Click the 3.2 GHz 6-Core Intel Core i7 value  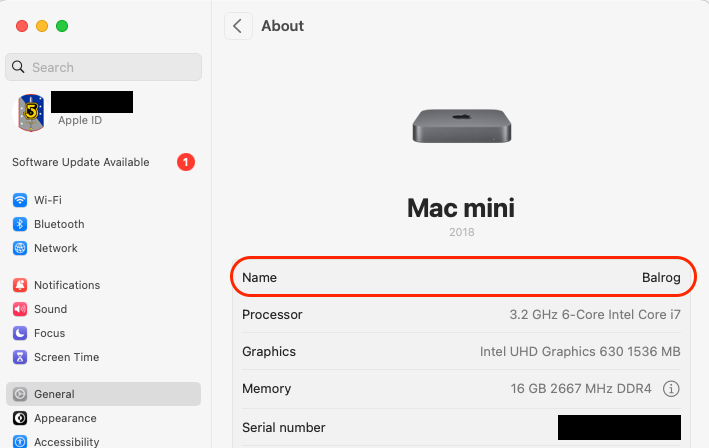595,314
